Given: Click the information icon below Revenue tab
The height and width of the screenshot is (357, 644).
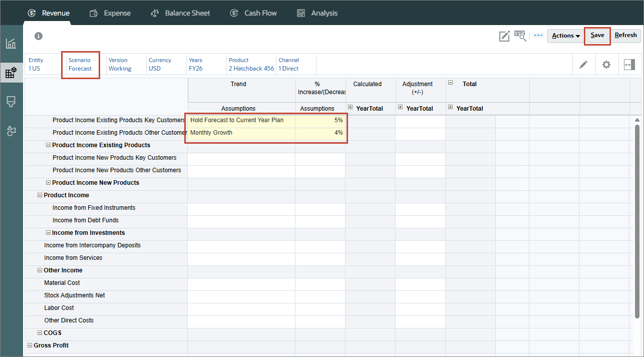Looking at the screenshot, I should click(39, 36).
